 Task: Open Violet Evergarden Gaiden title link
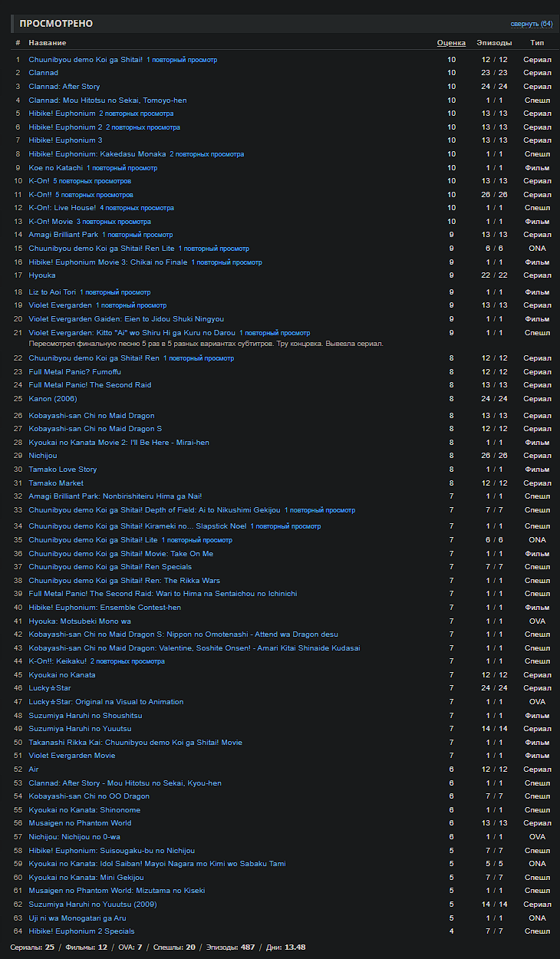point(127,319)
